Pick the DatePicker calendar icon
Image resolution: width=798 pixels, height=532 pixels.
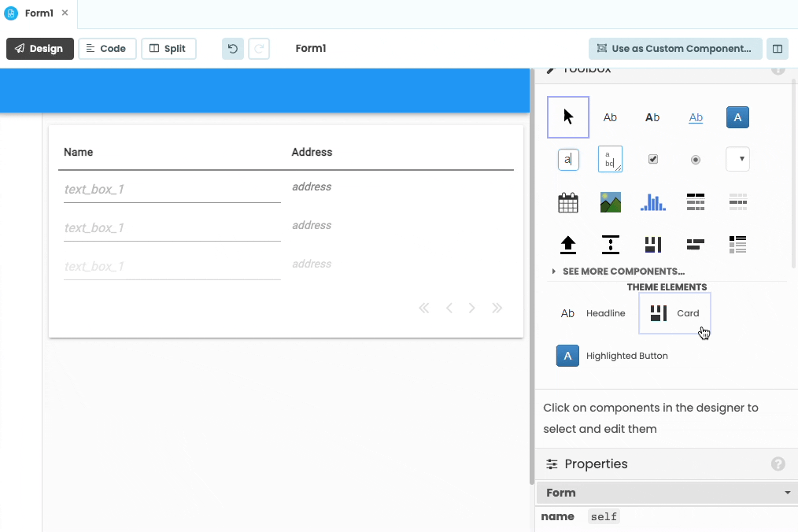568,202
